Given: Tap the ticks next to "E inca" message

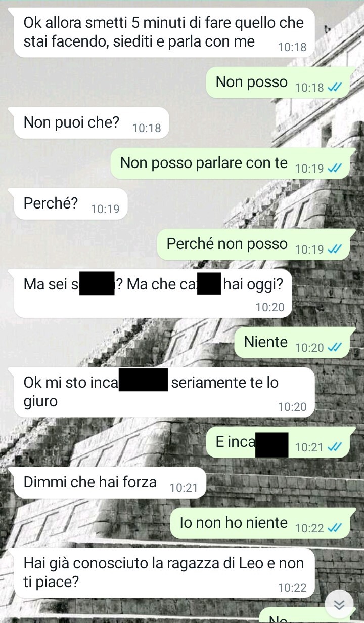Looking at the screenshot, I should pos(335,447).
